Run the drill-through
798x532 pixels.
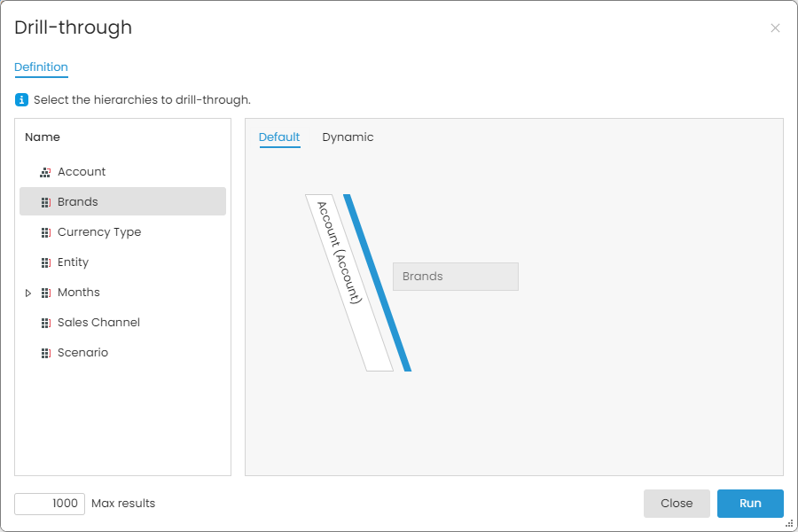750,504
